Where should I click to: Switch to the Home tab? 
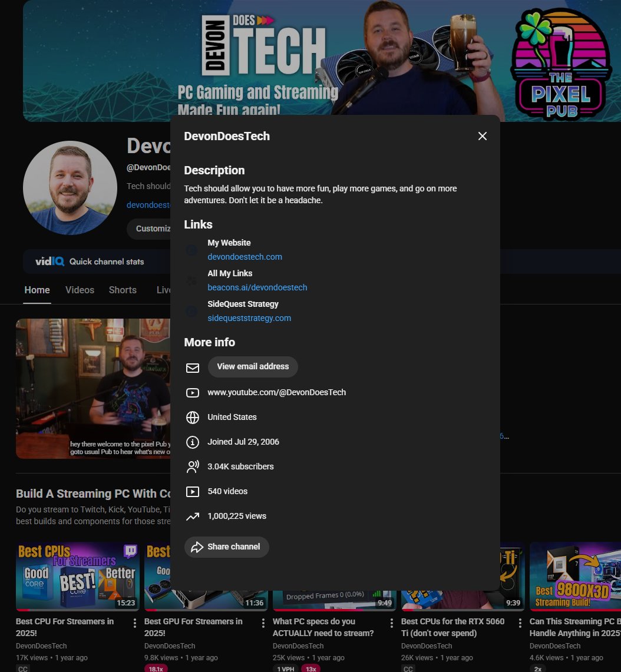point(37,290)
